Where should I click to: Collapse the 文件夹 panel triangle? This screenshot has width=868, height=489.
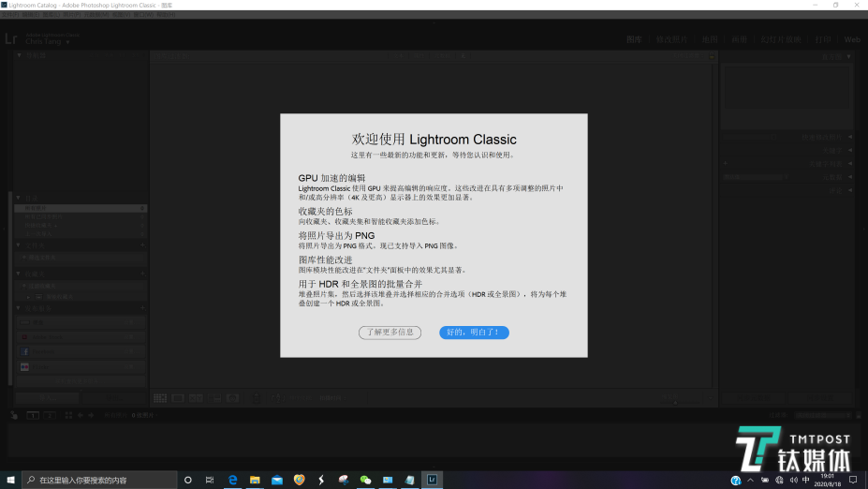19,244
